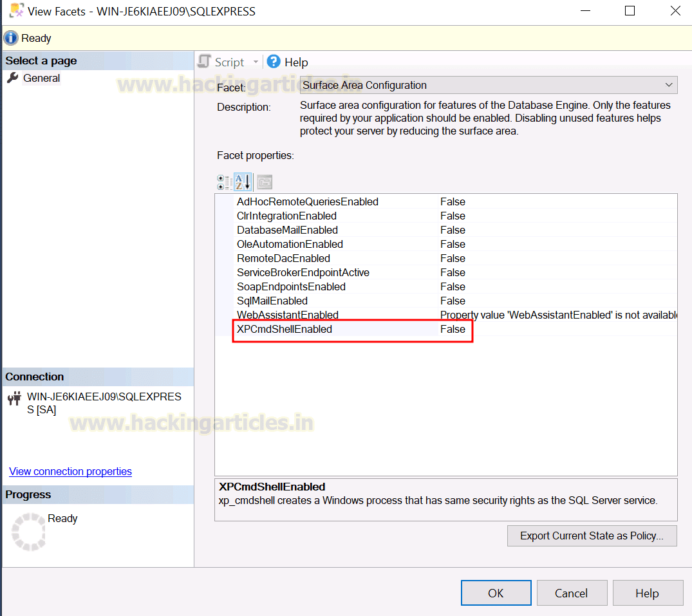692x616 pixels.
Task: Select the ClrIntegrationEnabled property
Action: click(x=287, y=216)
